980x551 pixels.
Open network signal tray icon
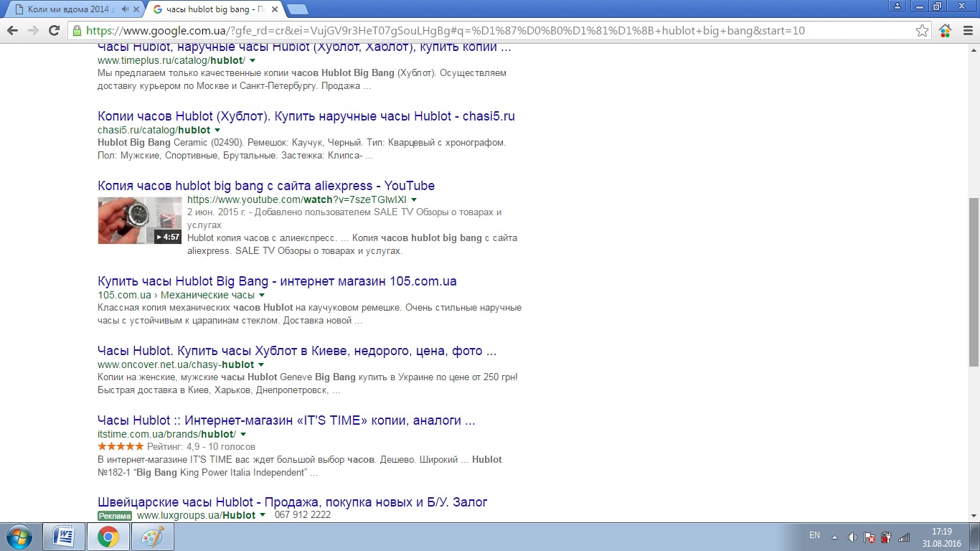tap(904, 537)
